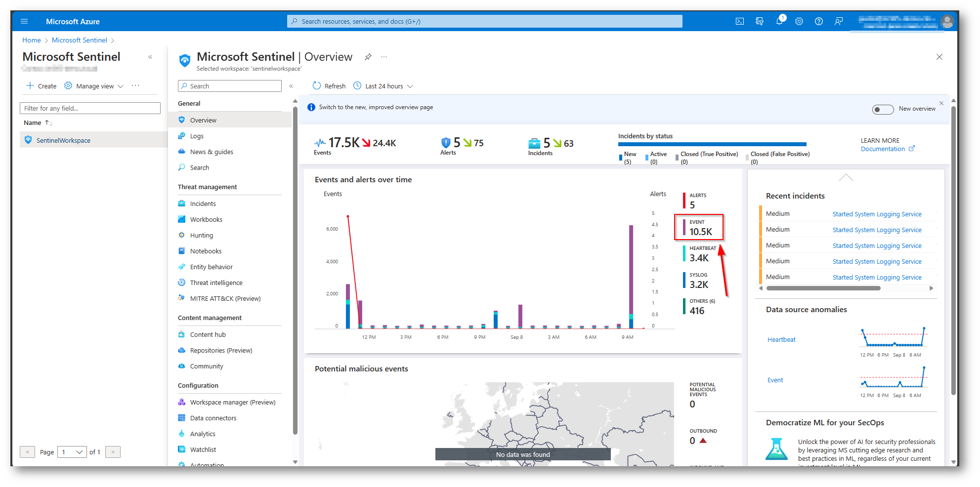The image size is (980, 487).
Task: Open the Azure portal hamburger menu
Action: pyautogui.click(x=24, y=21)
